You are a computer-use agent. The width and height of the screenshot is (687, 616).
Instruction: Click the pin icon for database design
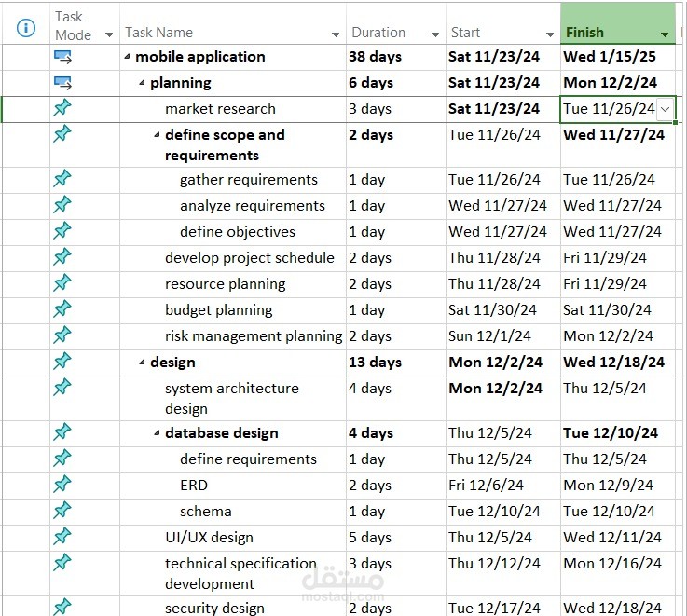coord(62,432)
